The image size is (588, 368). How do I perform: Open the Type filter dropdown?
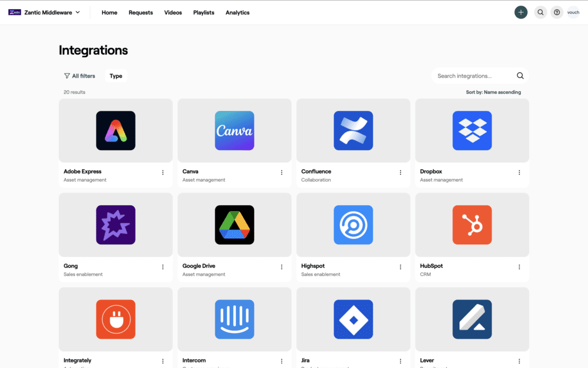116,76
